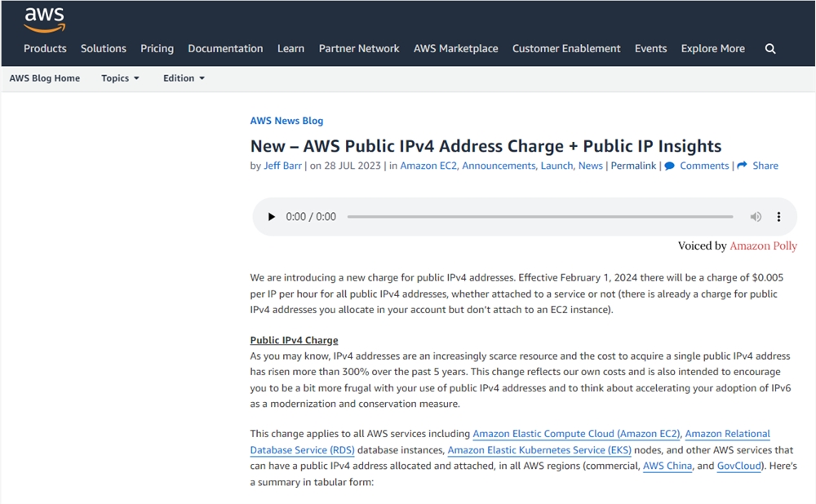816x504 pixels.
Task: Open Amazon Elastic Kubernetes Service link
Action: [x=539, y=450]
